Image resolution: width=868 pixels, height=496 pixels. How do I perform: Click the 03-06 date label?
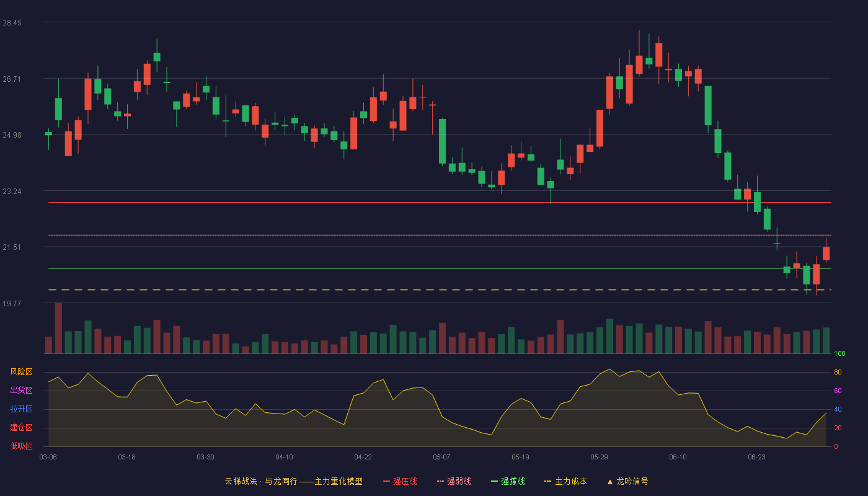[48, 457]
